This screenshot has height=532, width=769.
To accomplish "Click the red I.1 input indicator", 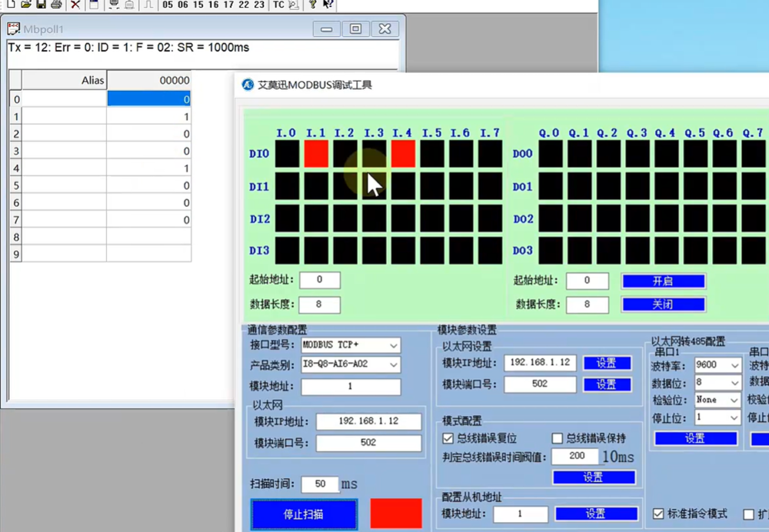I will (316, 153).
